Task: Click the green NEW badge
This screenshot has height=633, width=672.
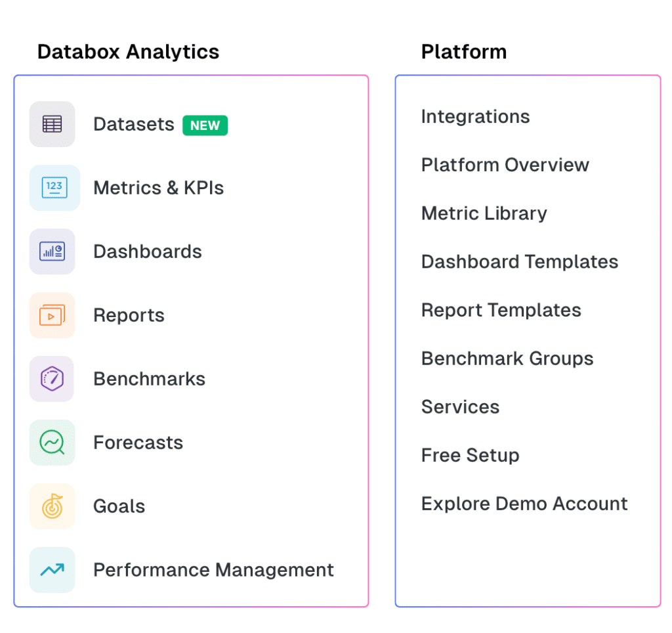Action: coord(205,125)
